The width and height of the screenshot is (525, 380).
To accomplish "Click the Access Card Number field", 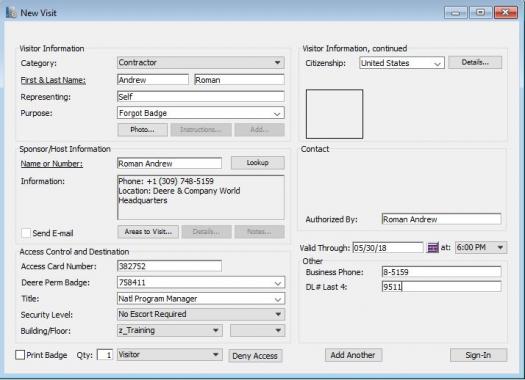I will pos(169,266).
